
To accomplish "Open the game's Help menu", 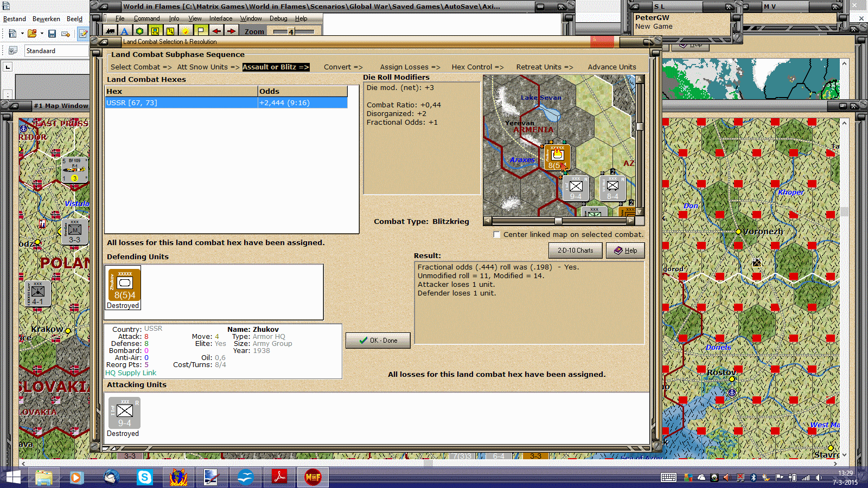I will point(301,18).
